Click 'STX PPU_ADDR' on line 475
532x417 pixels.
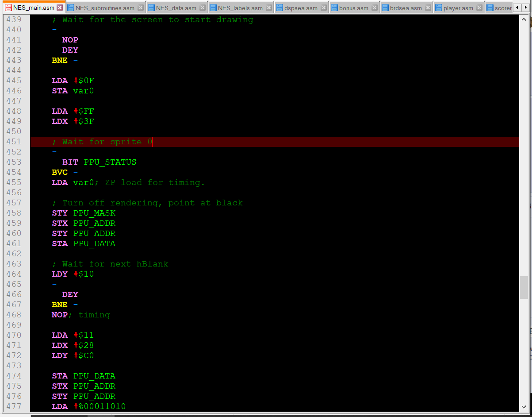click(84, 386)
